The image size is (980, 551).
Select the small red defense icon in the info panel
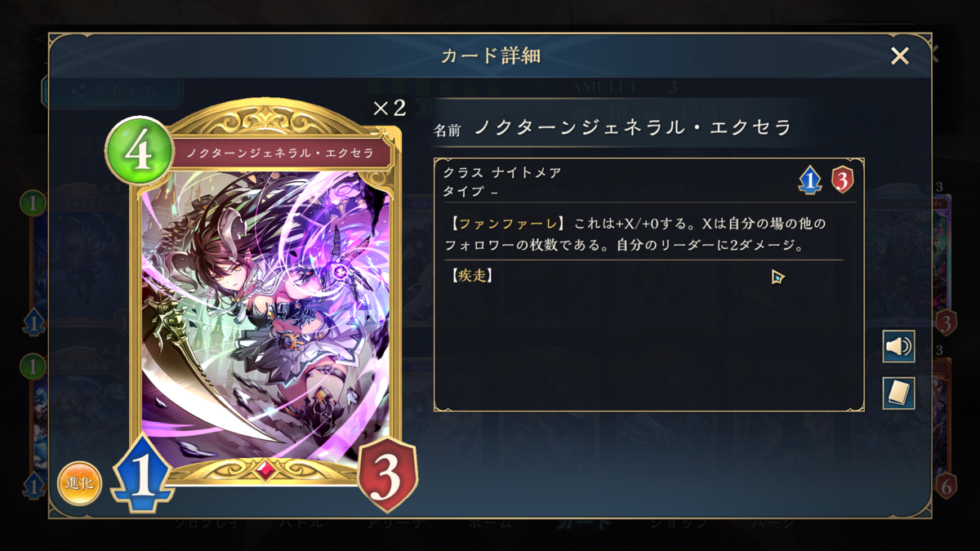pyautogui.click(x=842, y=180)
